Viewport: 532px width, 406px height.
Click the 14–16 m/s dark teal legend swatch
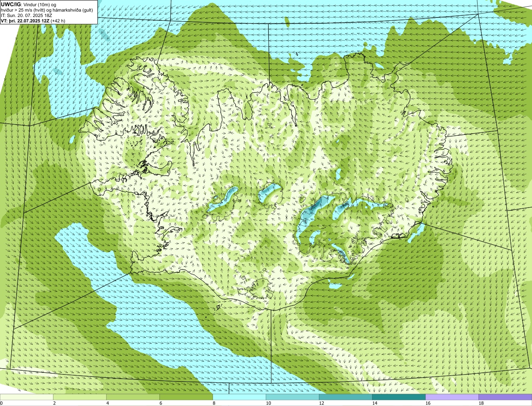point(399,397)
